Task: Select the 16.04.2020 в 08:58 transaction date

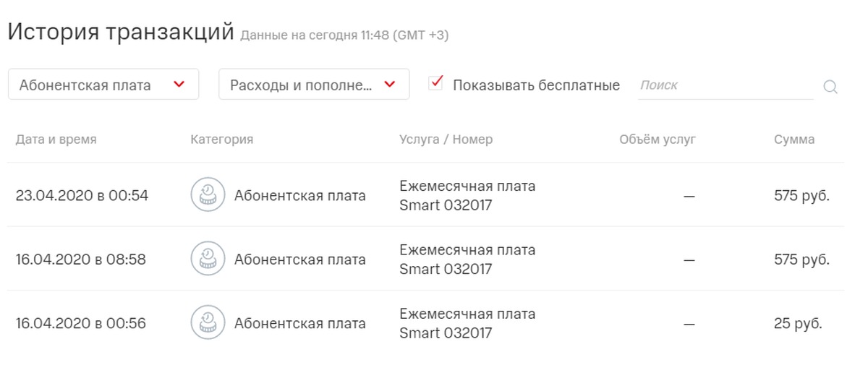Action: click(x=81, y=260)
